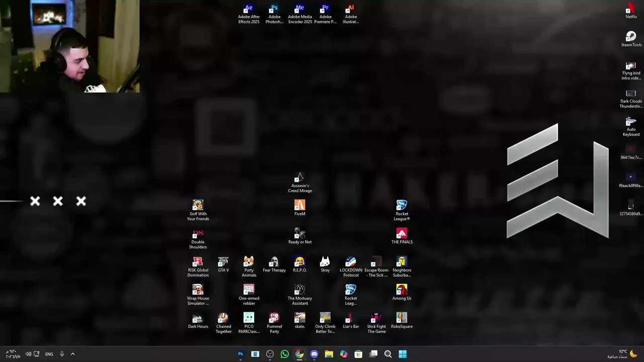Select the R.E.P.O. game shortcut
The width and height of the screenshot is (644, 362).
tap(300, 265)
